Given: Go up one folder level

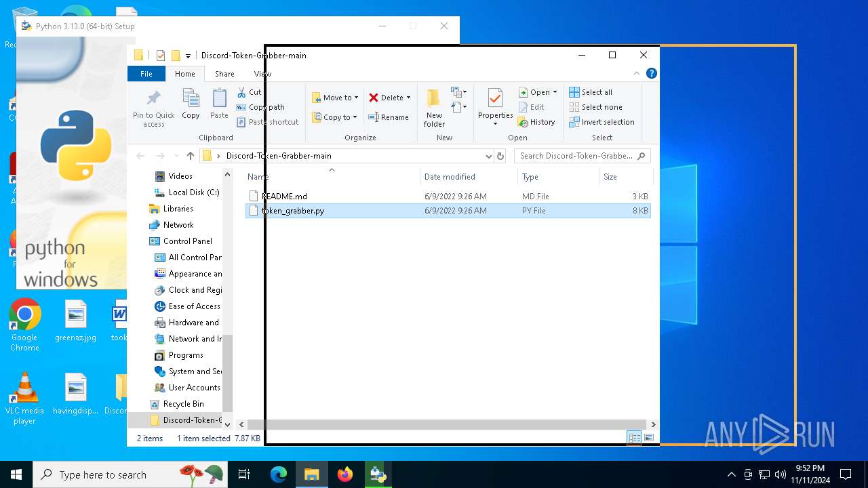Looking at the screenshot, I should 191,156.
